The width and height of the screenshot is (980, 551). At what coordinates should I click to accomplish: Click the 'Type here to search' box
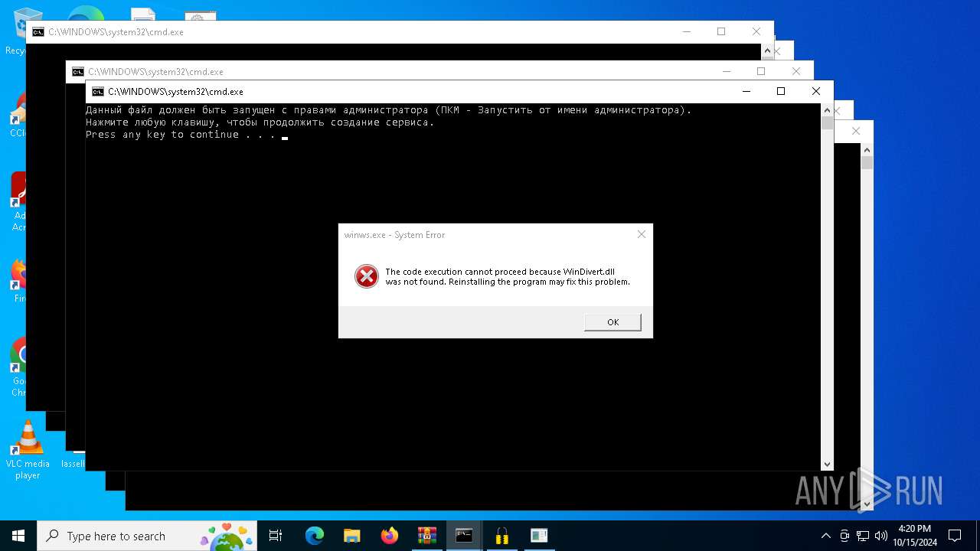pyautogui.click(x=147, y=536)
